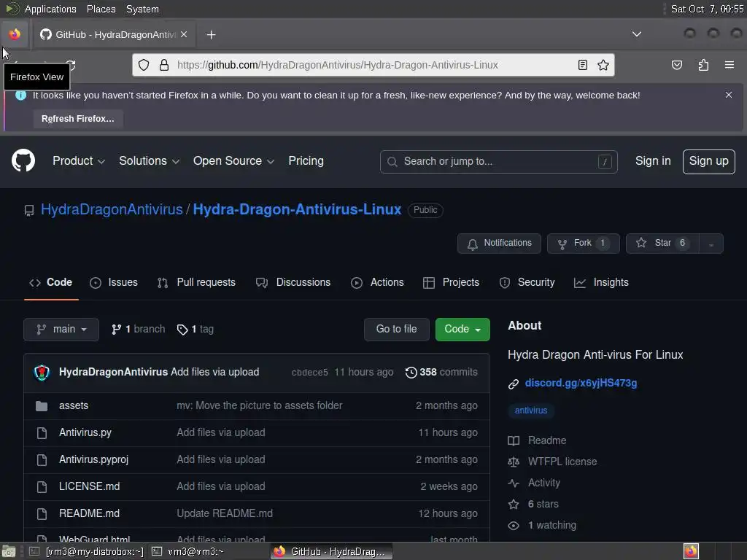Open commit hash cbdece5
This screenshot has width=747, height=560.
tap(309, 373)
